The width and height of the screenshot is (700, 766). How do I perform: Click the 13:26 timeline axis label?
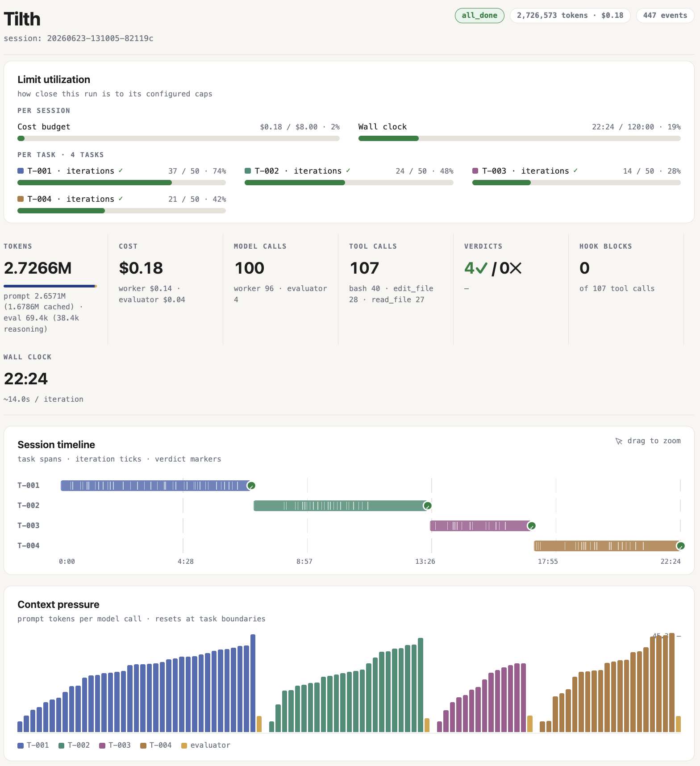click(425, 561)
